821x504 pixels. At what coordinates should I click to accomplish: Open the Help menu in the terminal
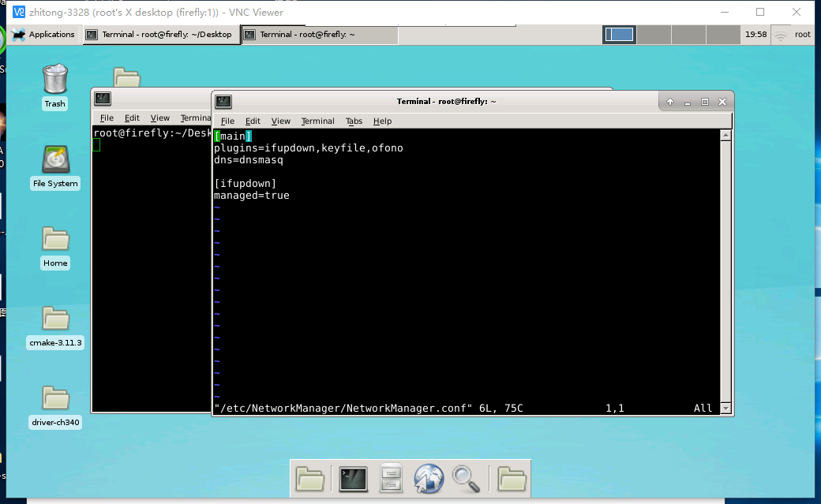coord(382,121)
